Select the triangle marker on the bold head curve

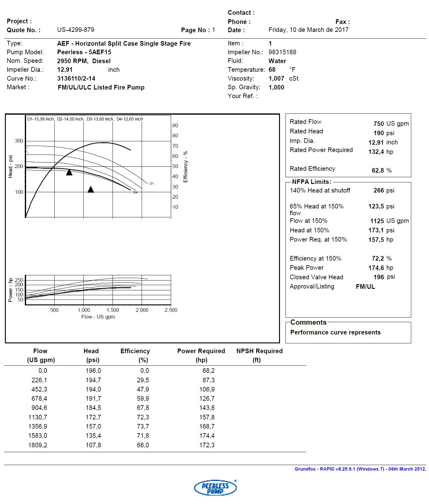69,172
